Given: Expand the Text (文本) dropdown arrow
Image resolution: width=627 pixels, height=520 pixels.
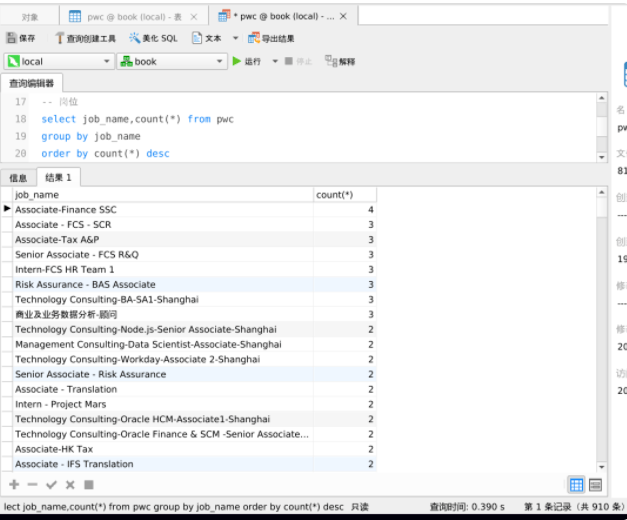Looking at the screenshot, I should [236, 38].
